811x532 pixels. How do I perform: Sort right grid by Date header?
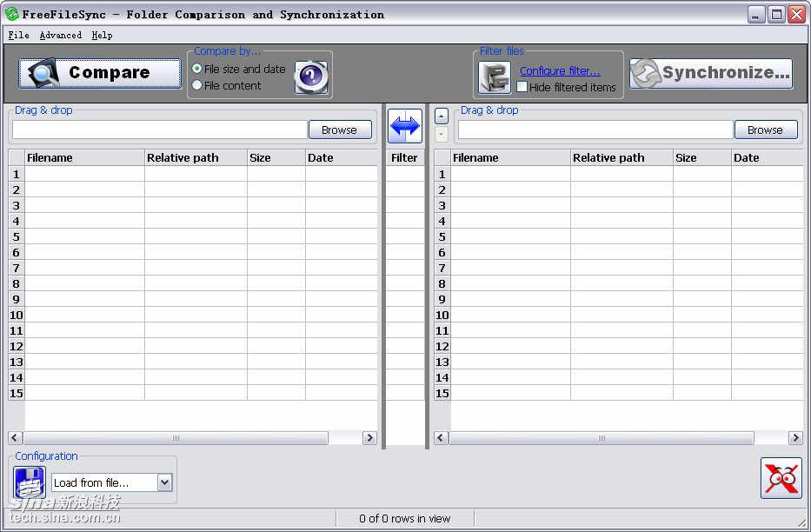tap(768, 157)
